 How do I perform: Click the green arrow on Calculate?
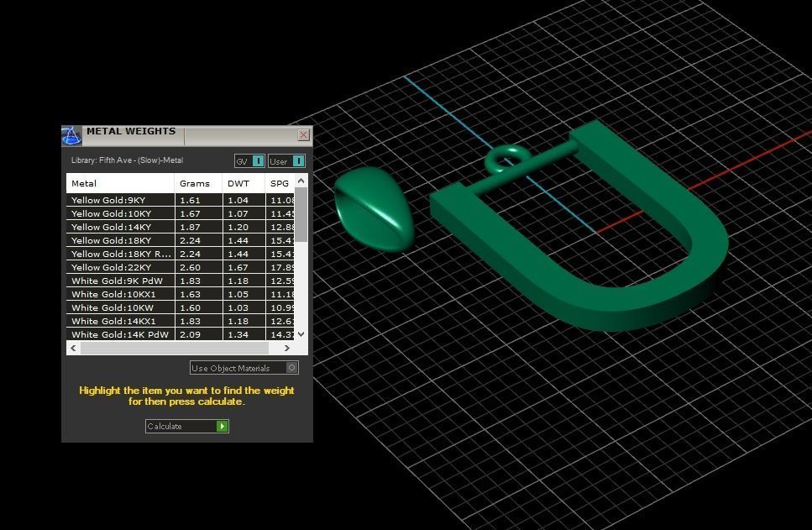(x=223, y=427)
